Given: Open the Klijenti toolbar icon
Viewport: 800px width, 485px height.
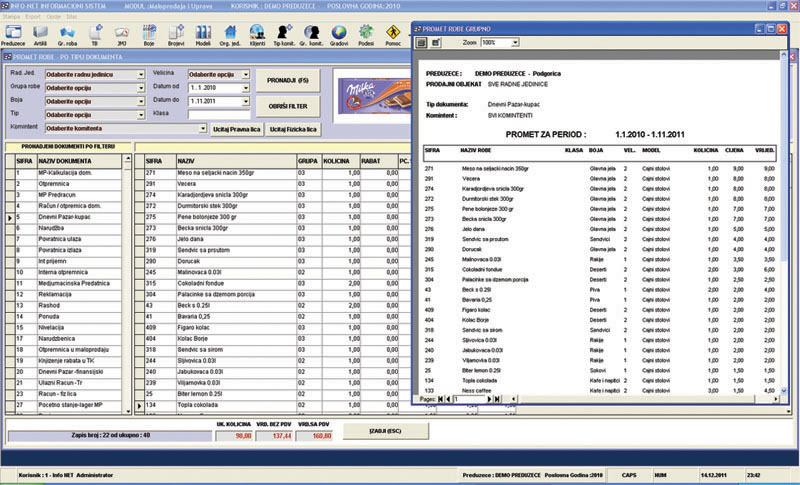Looking at the screenshot, I should point(257,36).
